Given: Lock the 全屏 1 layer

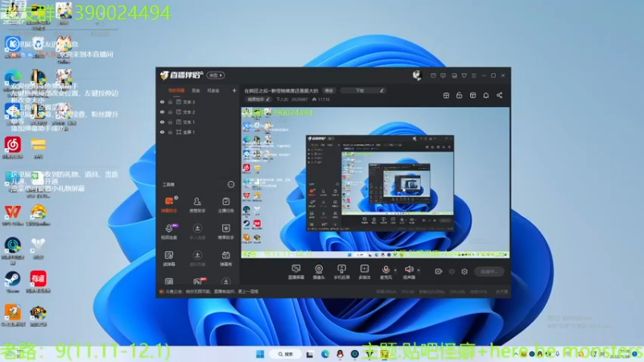Looking at the screenshot, I should (x=170, y=132).
